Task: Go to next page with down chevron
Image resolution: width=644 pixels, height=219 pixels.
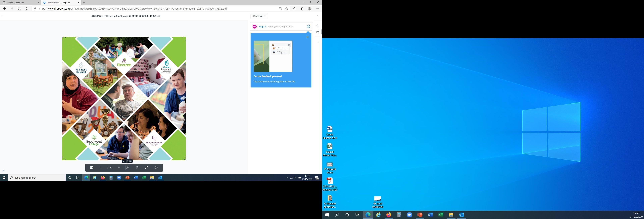Action: click(x=119, y=168)
